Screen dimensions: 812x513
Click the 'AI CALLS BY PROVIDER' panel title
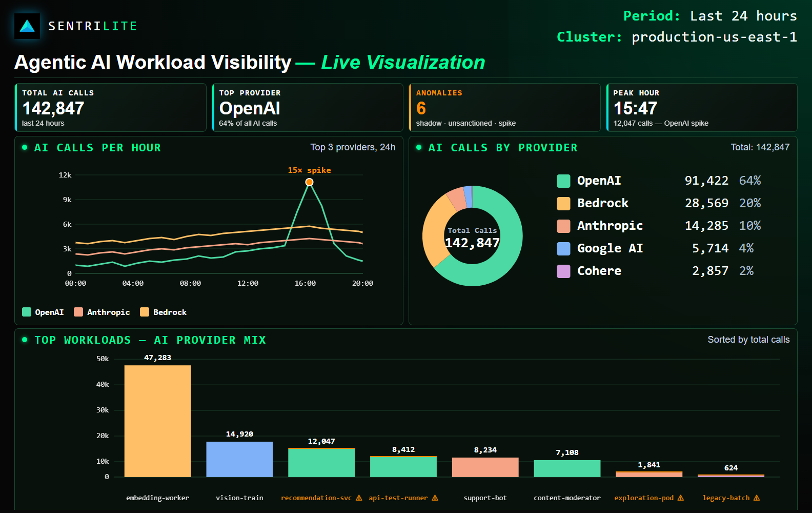503,148
